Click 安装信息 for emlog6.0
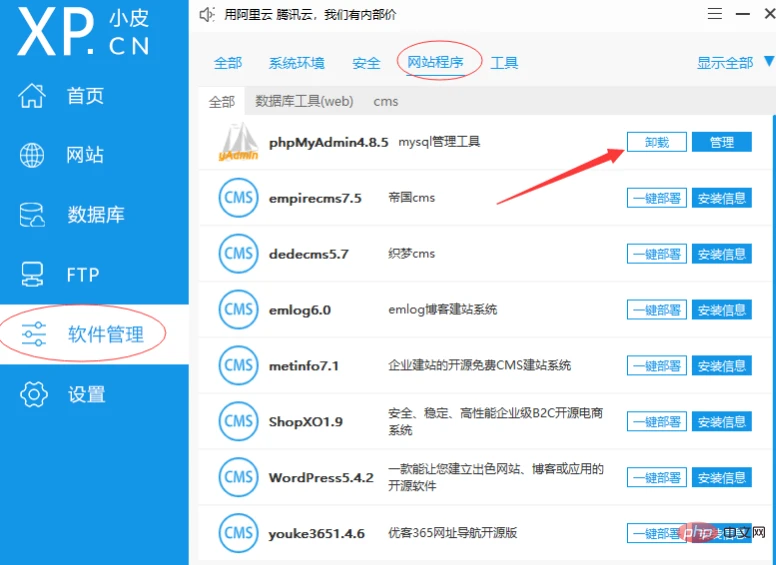The height and width of the screenshot is (565, 776). pyautogui.click(x=722, y=310)
